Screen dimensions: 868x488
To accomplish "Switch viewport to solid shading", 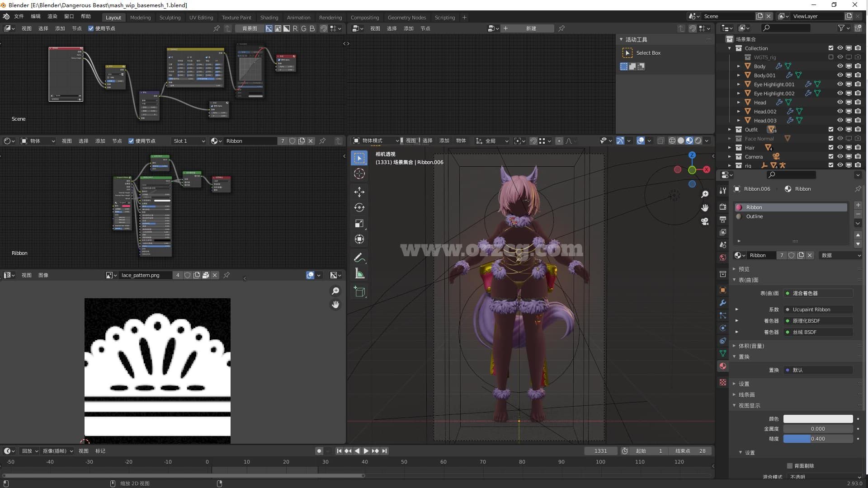I will click(681, 141).
